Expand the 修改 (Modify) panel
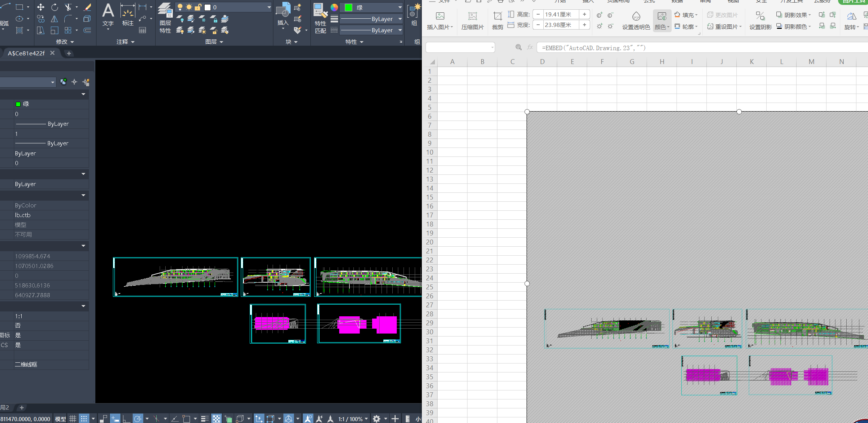The image size is (868, 423). point(65,42)
